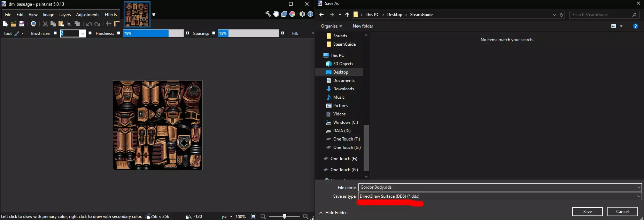644x220 pixels.
Task: Open recent locations dropdown in Save As dialog
Action: (340, 15)
